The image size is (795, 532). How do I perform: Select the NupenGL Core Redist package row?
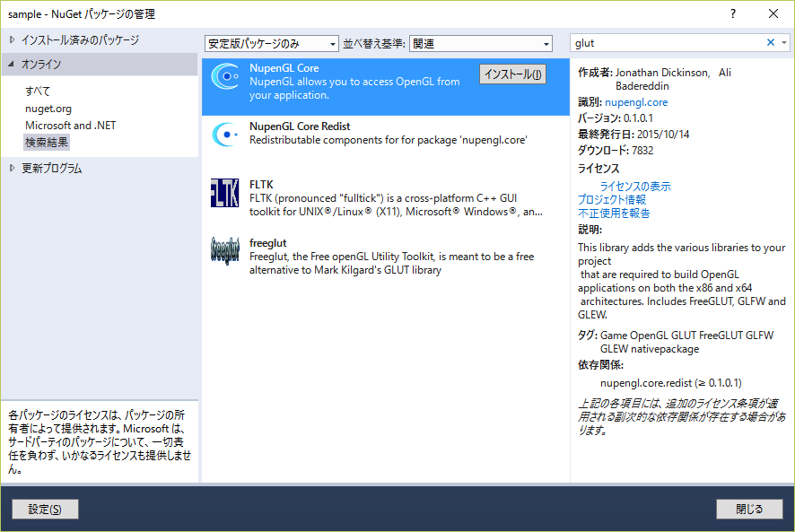(386, 145)
